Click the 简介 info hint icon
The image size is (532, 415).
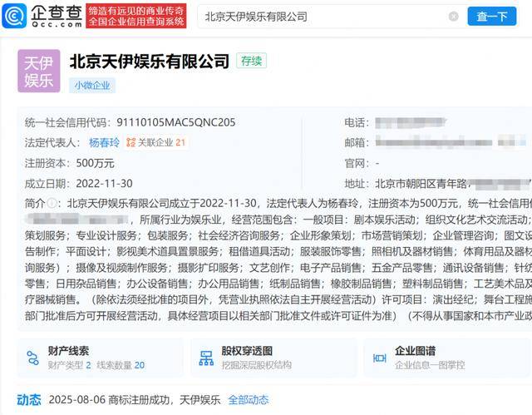52,203
